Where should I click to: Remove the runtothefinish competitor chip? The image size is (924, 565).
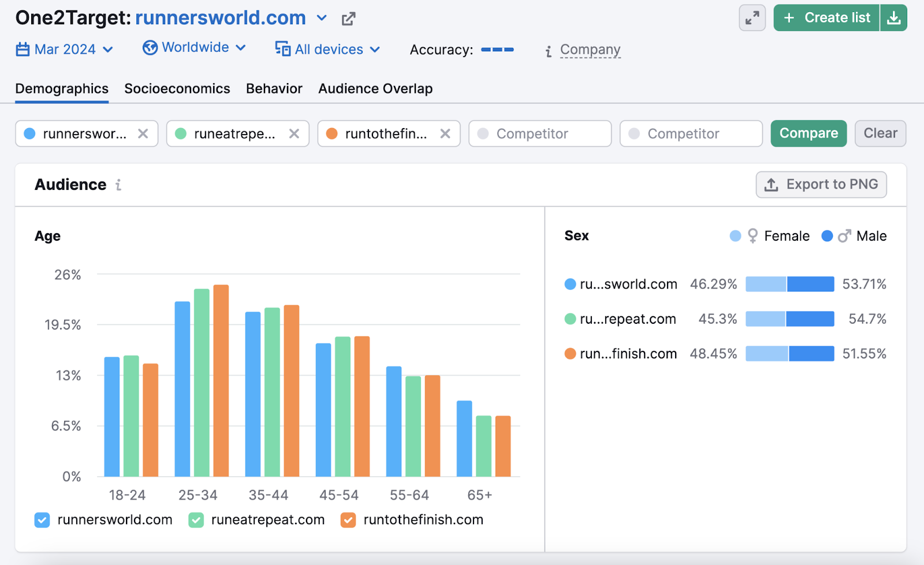pos(445,134)
